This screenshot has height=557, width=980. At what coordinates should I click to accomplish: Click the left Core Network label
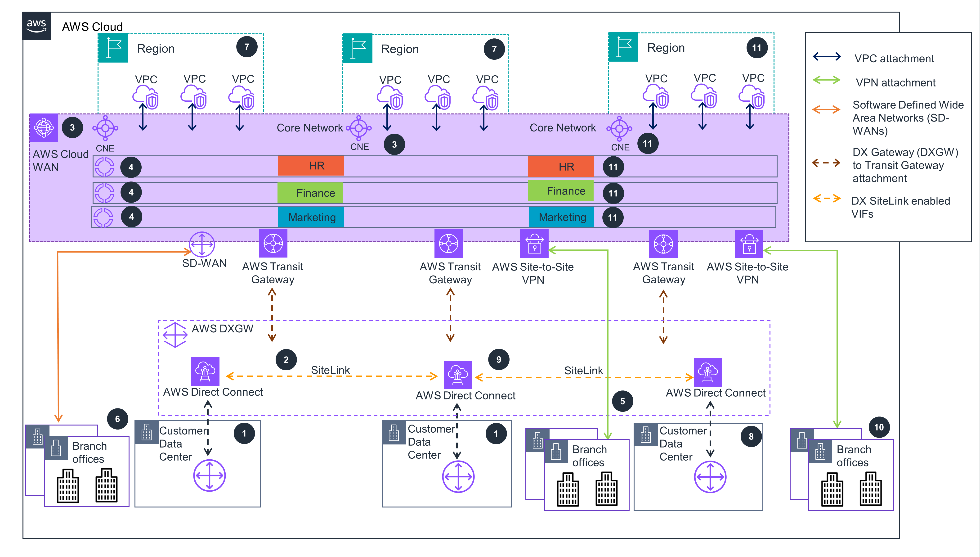(x=310, y=128)
